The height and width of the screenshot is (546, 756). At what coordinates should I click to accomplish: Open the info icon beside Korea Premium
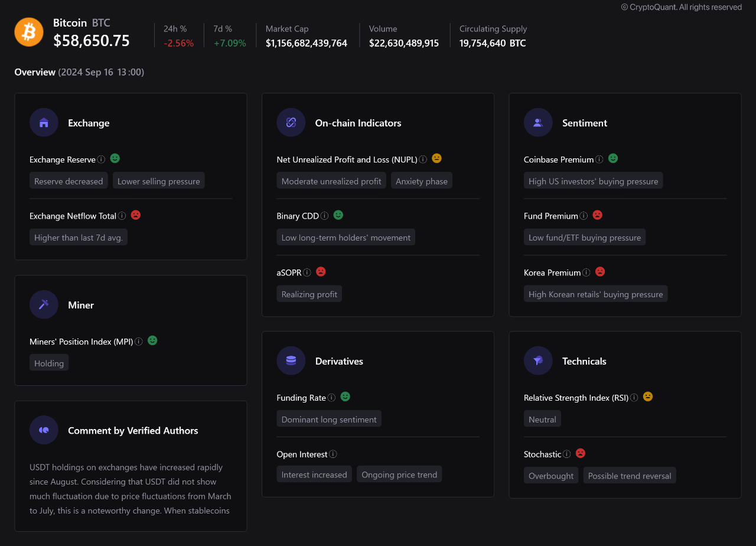point(586,273)
